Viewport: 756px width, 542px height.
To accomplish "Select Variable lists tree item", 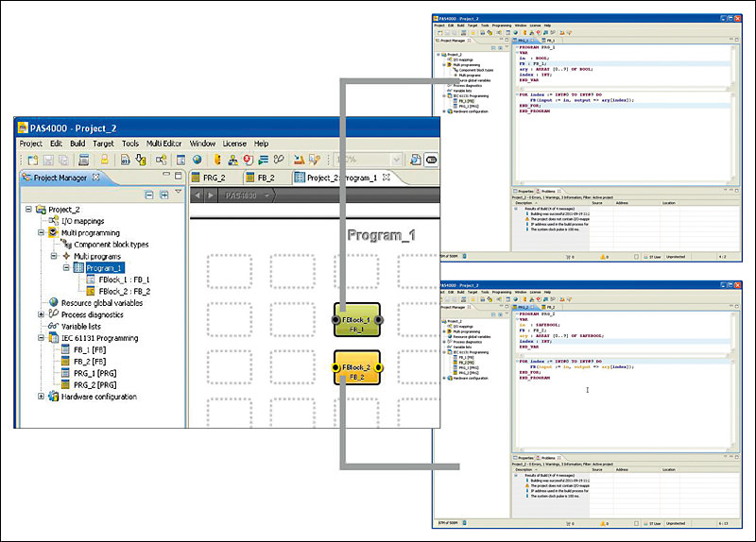I will coord(81,326).
